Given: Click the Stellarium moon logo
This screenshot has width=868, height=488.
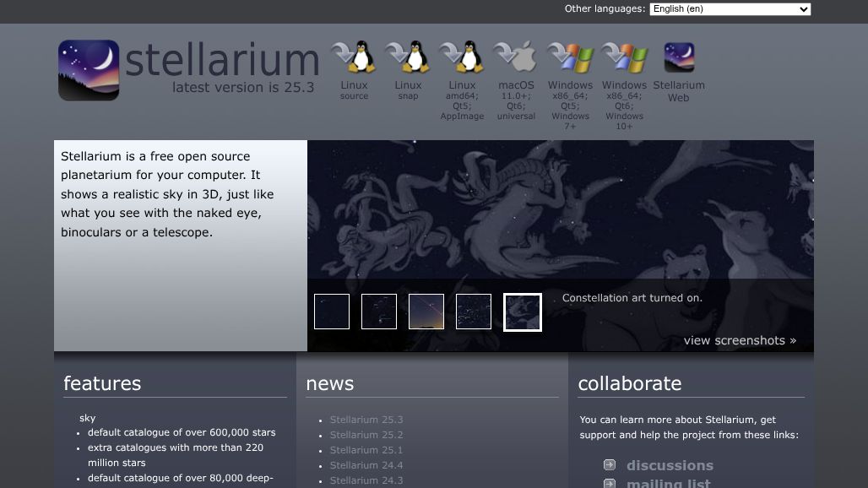Looking at the screenshot, I should 88,70.
